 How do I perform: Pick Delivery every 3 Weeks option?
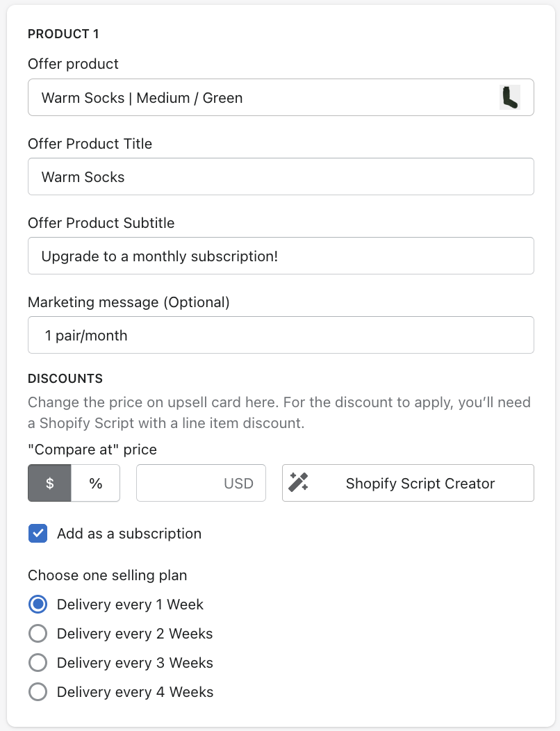(x=38, y=663)
